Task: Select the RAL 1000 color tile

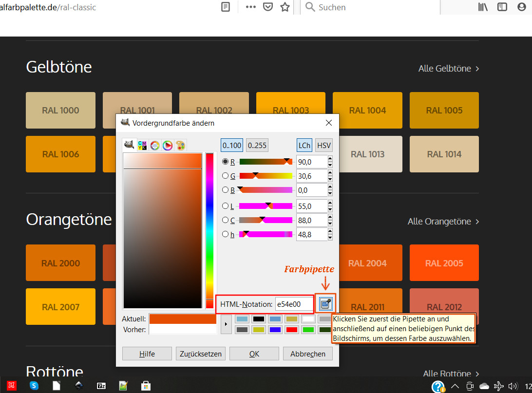Action: pyautogui.click(x=60, y=110)
